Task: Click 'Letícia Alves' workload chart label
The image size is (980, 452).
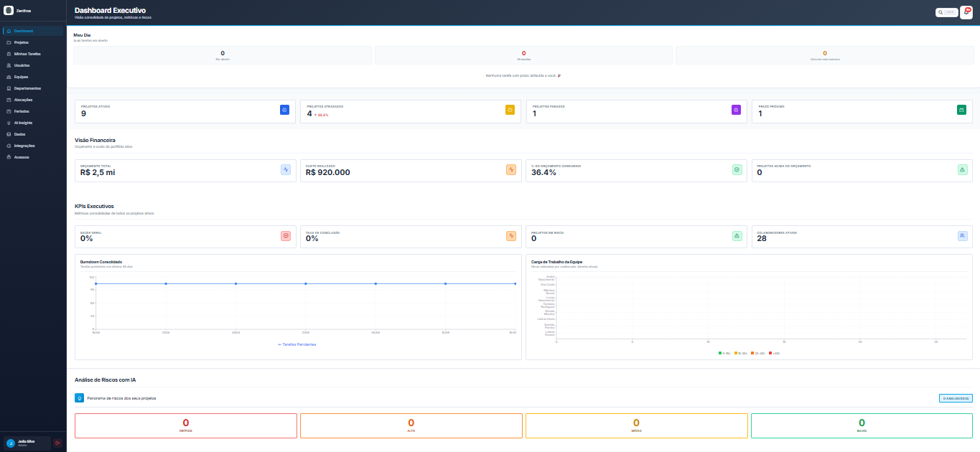Action: [x=546, y=319]
